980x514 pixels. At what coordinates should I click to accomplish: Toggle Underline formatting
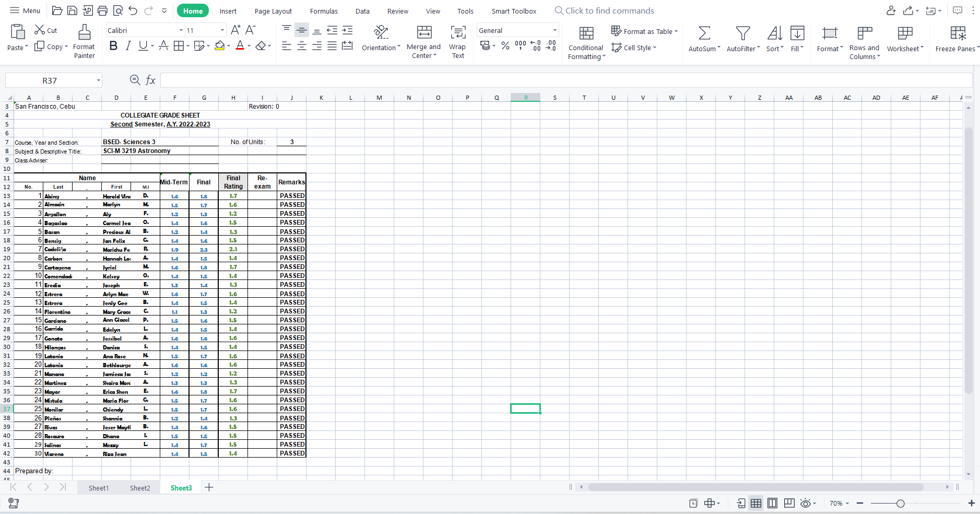coord(143,46)
